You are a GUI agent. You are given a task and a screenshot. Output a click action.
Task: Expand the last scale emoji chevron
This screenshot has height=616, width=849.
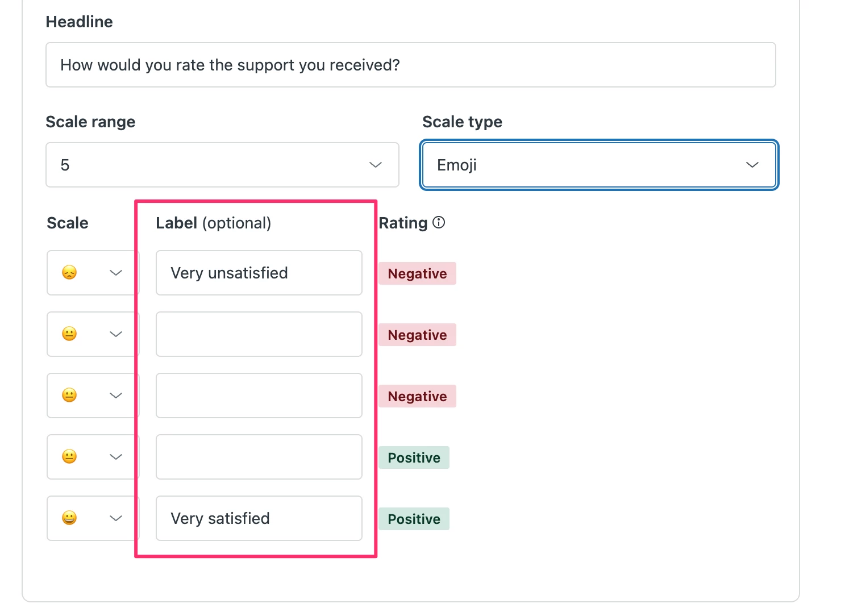coord(116,518)
